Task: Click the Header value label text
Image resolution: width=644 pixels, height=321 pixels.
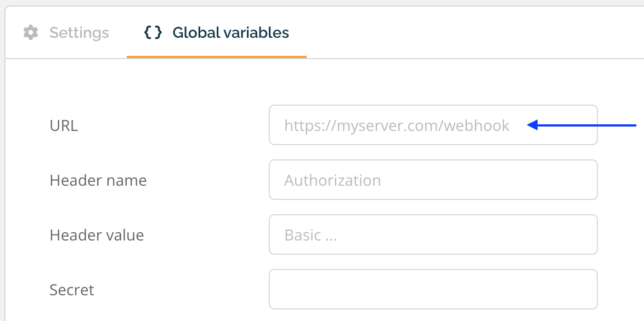Action: 97,236
